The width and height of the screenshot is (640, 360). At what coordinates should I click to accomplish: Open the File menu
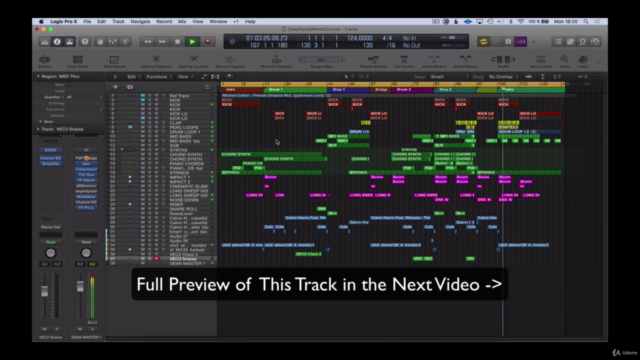tap(87, 22)
